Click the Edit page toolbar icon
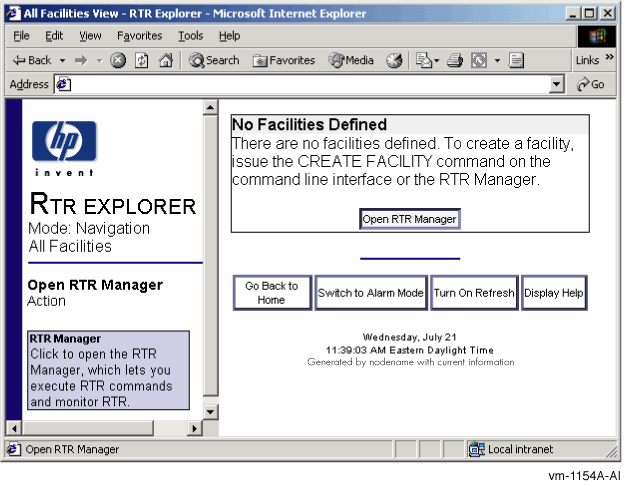 click(x=479, y=61)
